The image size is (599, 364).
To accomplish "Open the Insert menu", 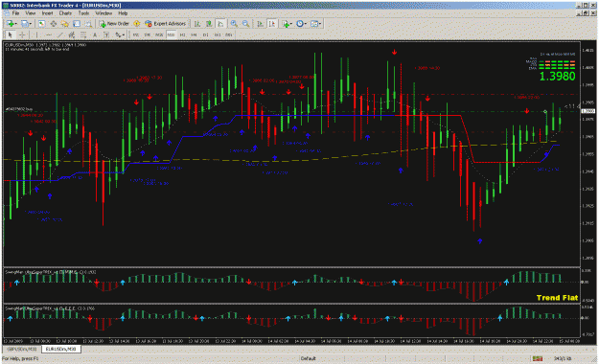I will point(47,13).
